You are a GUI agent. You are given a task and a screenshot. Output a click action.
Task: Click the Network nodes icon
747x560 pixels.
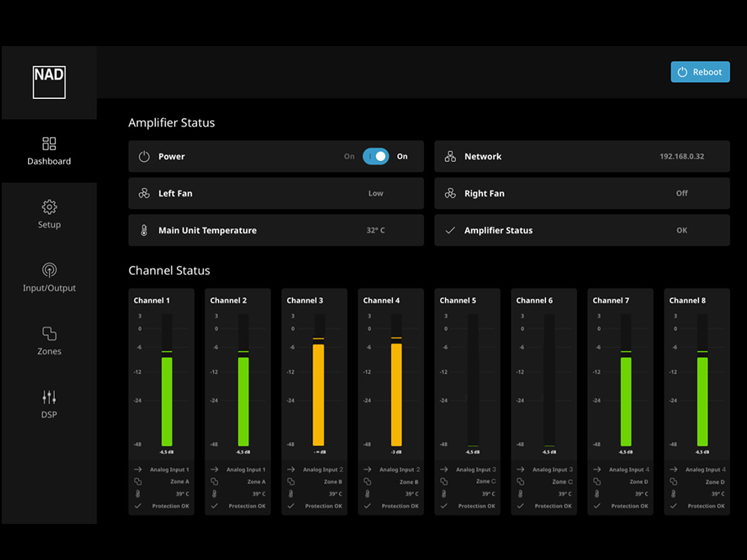pyautogui.click(x=449, y=156)
